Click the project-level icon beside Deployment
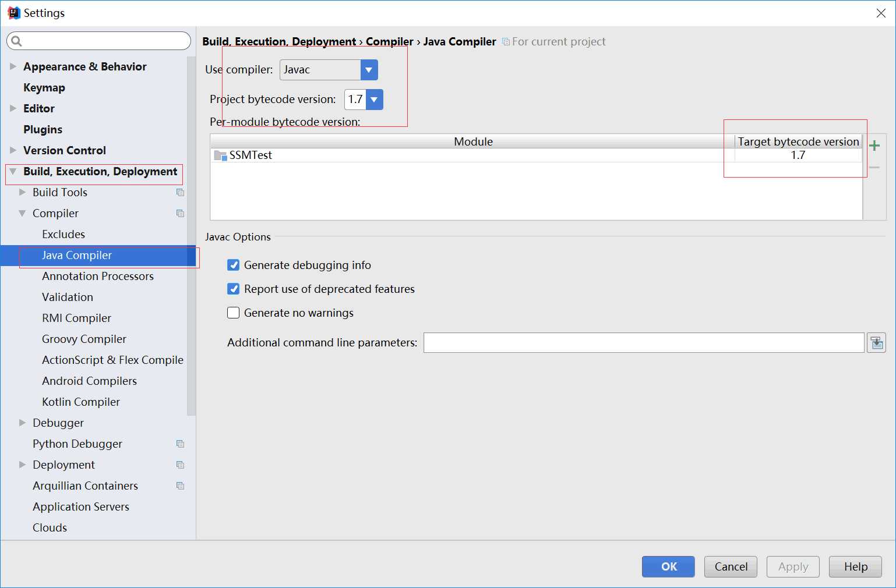 click(180, 465)
